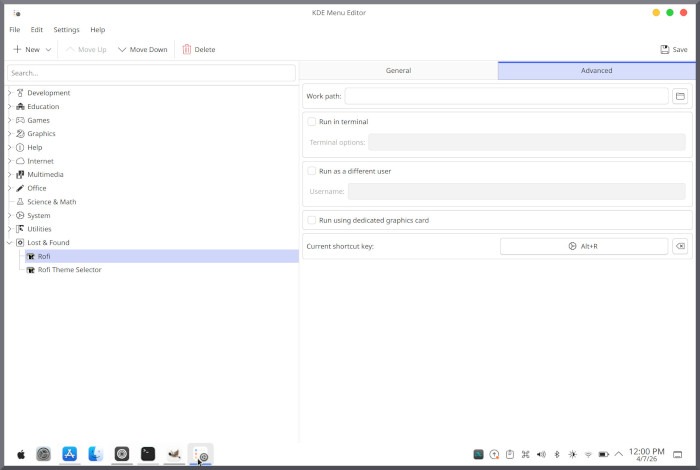Screen dimensions: 700x470
Task: Switch to the General tab
Action: (398, 71)
